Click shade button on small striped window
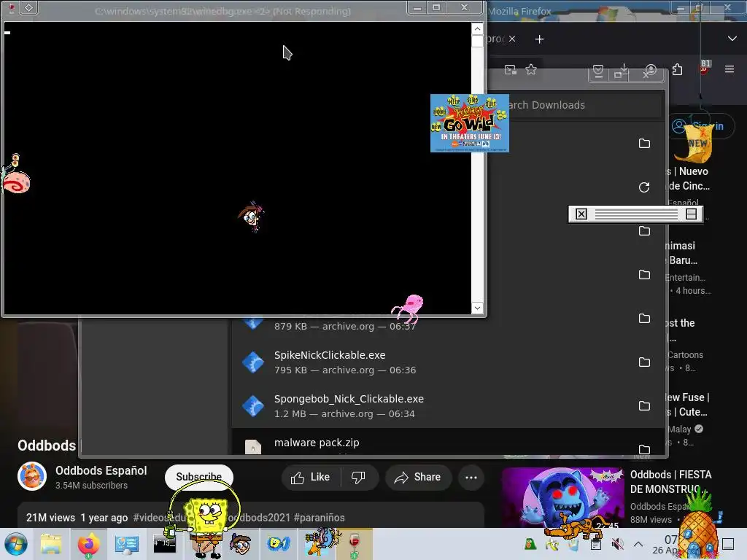Screen dimensions: 747x560 [x=692, y=214]
